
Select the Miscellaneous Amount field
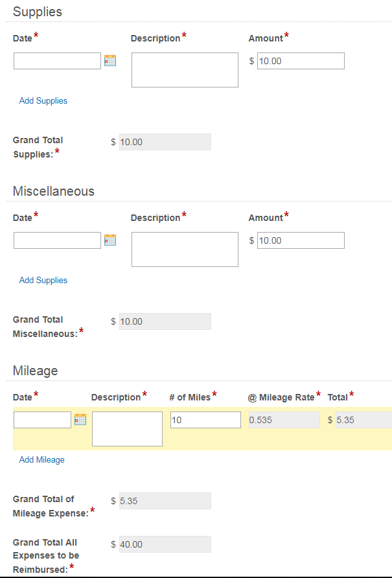(x=301, y=240)
